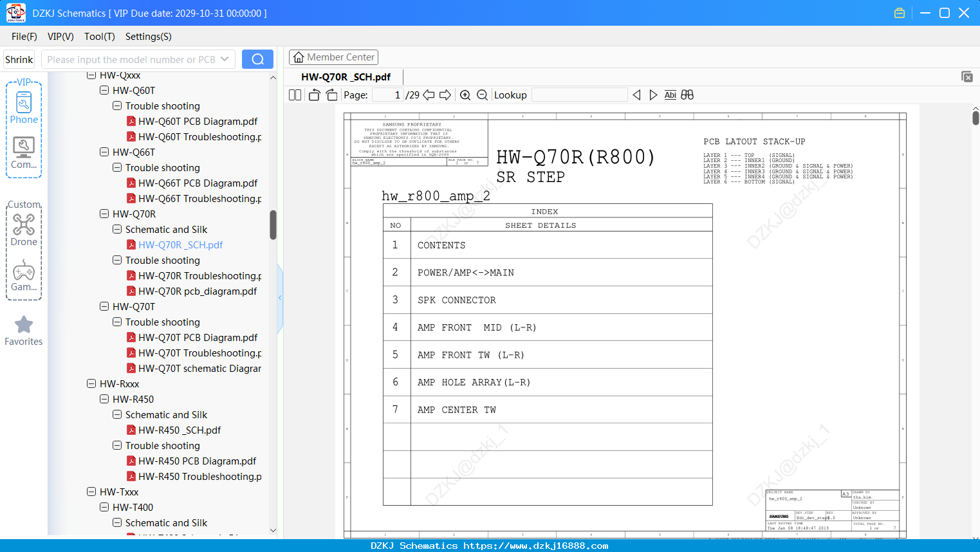Toggle the two-page layout view icon
980x552 pixels.
pyautogui.click(x=295, y=95)
